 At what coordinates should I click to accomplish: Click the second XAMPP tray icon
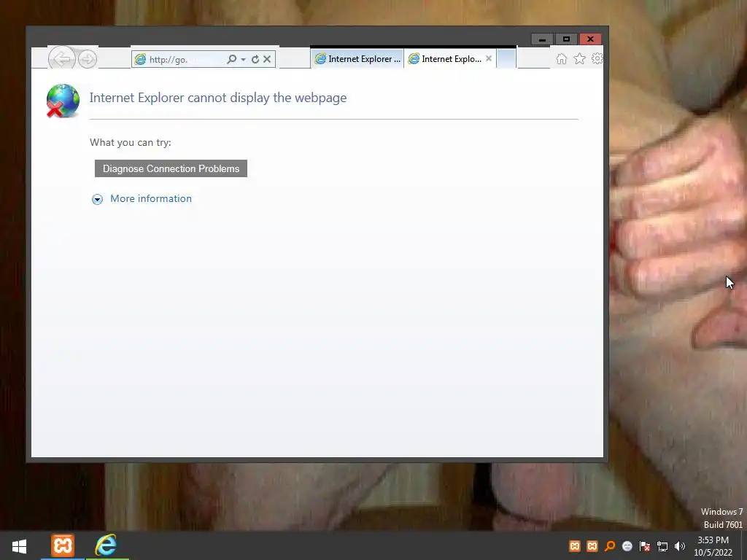pyautogui.click(x=592, y=546)
